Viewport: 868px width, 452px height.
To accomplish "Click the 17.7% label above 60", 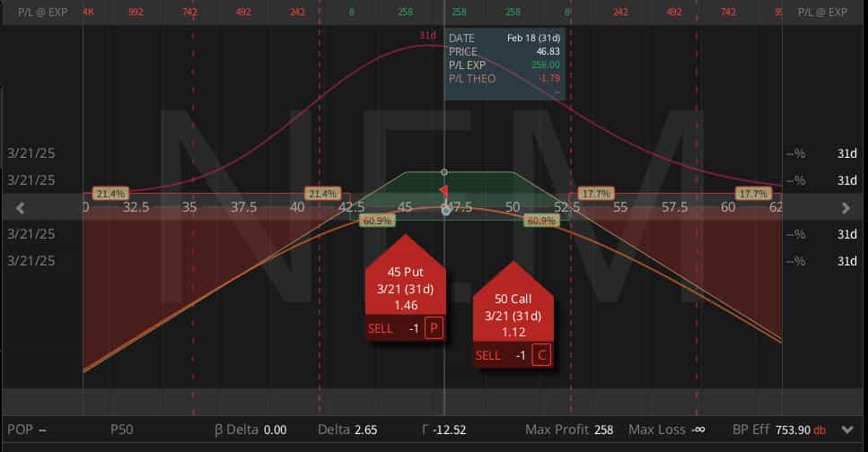I will 753,194.
